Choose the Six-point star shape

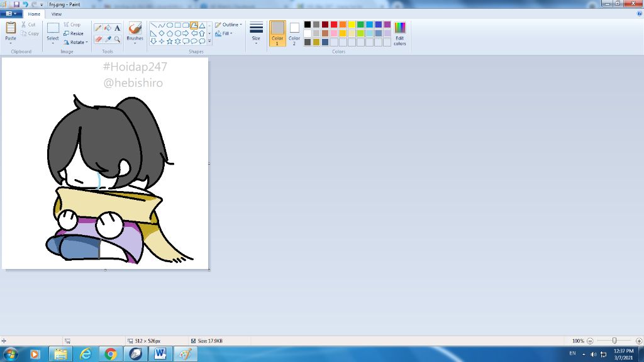pyautogui.click(x=178, y=41)
